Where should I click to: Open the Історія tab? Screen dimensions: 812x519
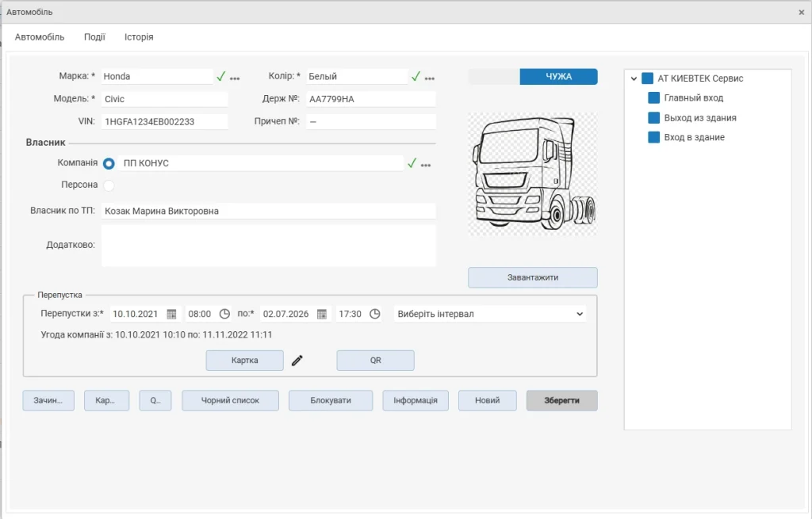click(x=139, y=36)
